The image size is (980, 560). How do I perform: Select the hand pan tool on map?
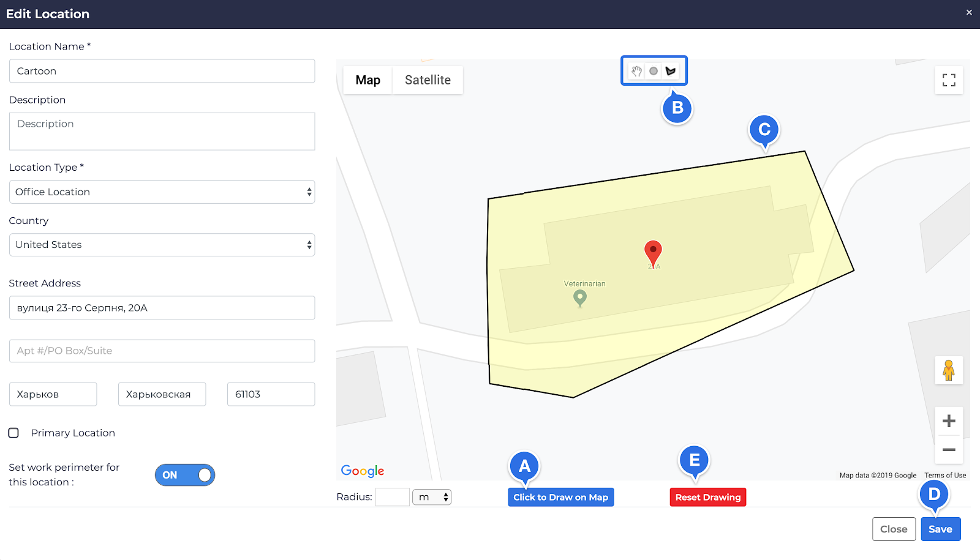(637, 71)
